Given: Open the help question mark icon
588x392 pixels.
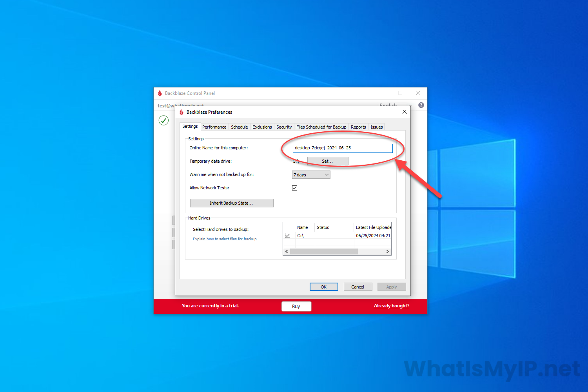Looking at the screenshot, I should coord(421,105).
